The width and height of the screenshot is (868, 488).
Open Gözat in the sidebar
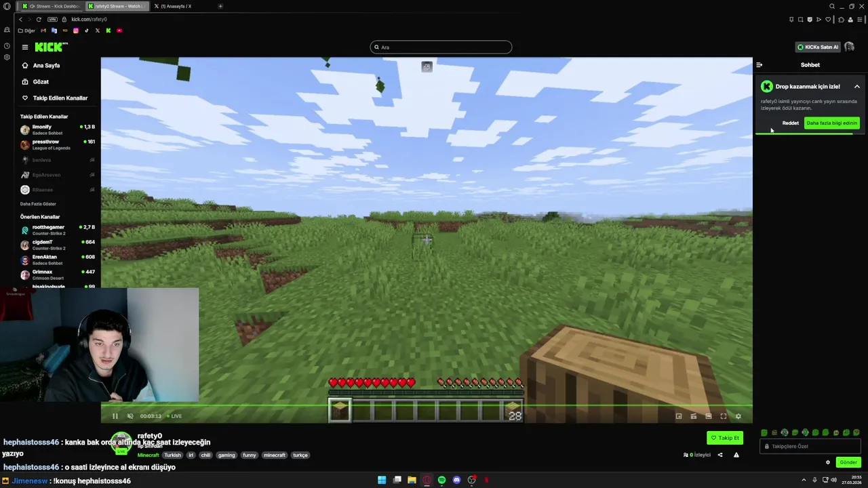click(41, 82)
